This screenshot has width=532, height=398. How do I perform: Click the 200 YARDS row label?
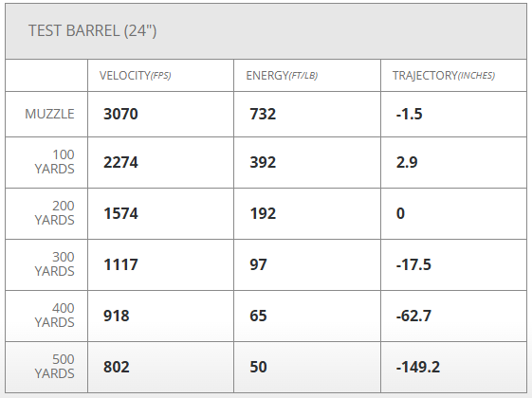coord(54,213)
